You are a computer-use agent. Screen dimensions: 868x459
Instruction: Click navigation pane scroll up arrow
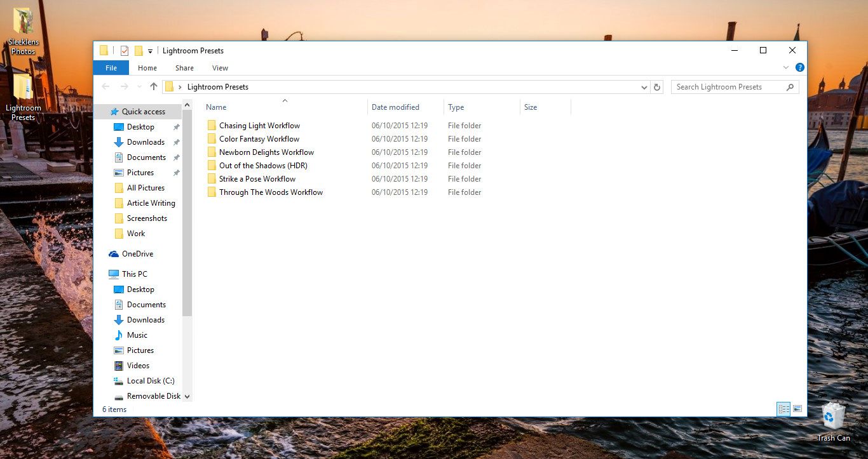tap(187, 105)
